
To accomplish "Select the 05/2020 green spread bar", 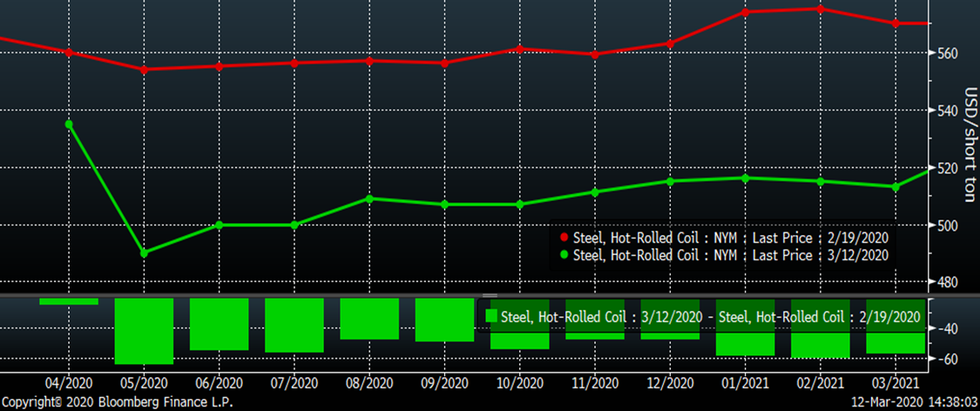I will pos(144,331).
